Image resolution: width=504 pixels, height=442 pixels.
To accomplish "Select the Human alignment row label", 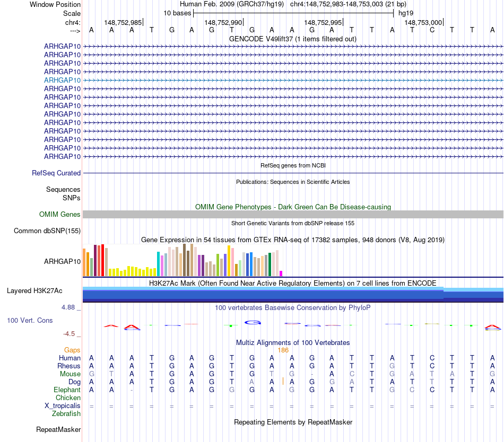I will (x=69, y=358).
